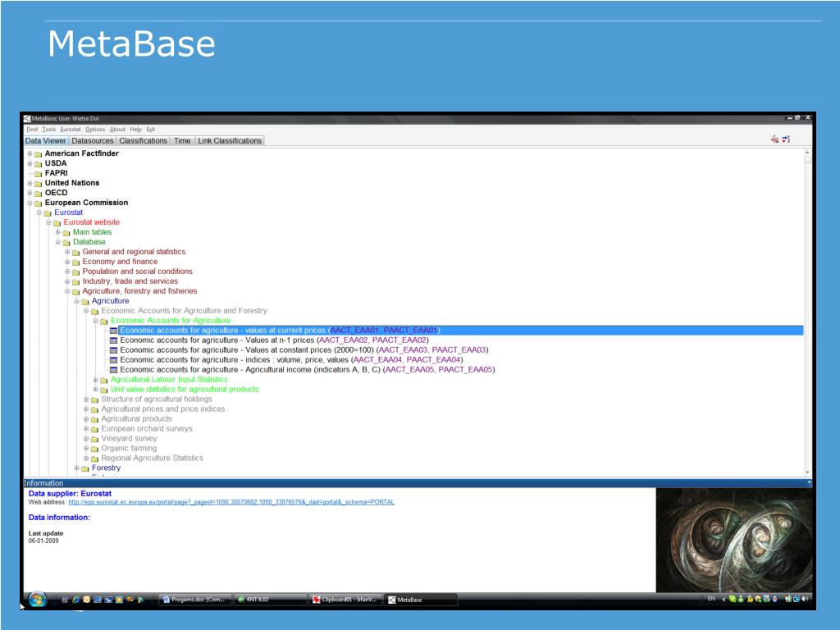Viewport: 840px width, 630px height.
Task: Click table icon for Agricultural income indicators
Action: point(113,370)
